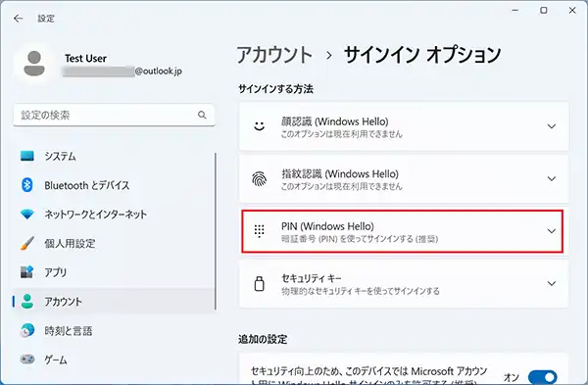Click in the 設定の検索 search field
The height and width of the screenshot is (385, 588).
click(114, 115)
